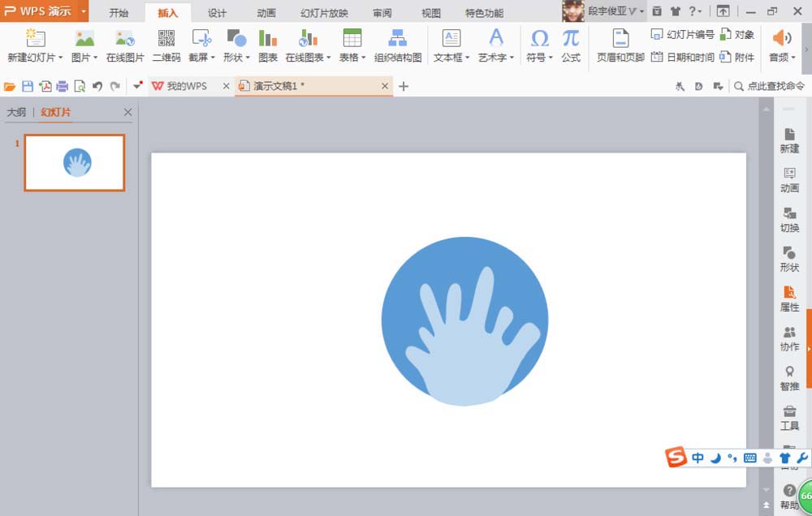This screenshot has width=812, height=516.
Task: Open 页眉和页脚 header and footer
Action: pyautogui.click(x=620, y=45)
